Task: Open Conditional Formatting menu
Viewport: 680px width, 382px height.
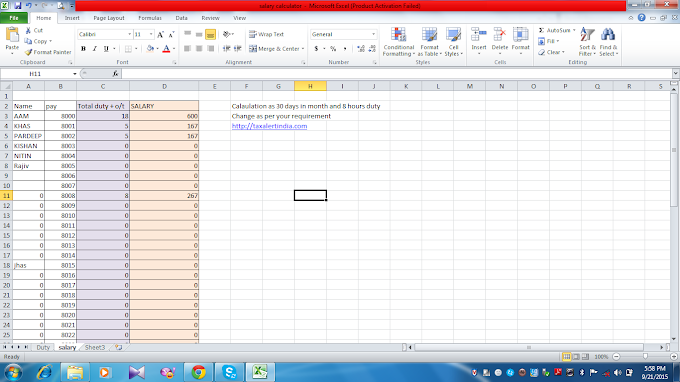Action: tap(399, 42)
